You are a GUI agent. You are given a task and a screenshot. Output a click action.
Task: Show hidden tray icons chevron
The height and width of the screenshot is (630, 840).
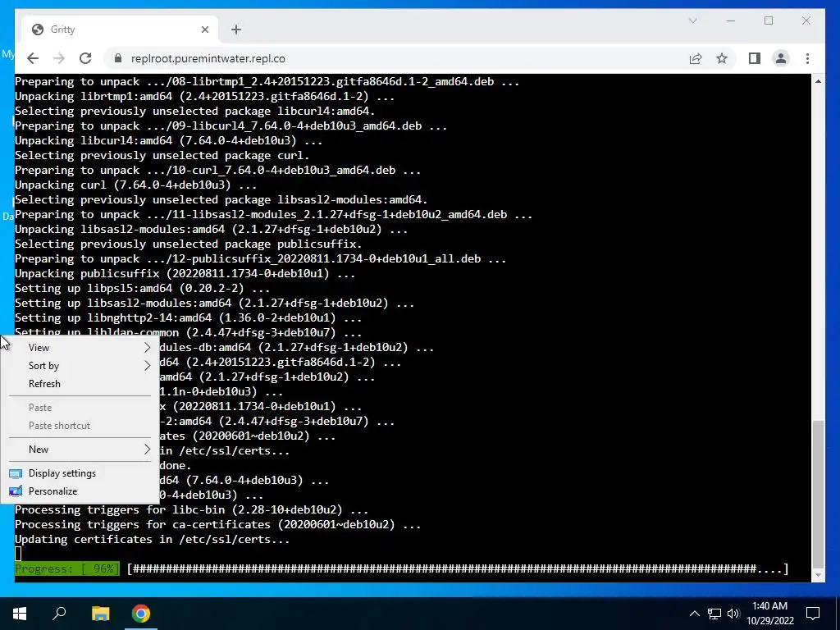(694, 614)
